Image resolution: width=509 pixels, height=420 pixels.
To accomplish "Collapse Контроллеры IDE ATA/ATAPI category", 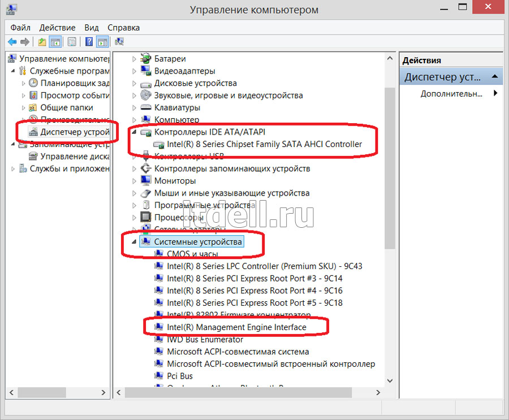I will coord(134,132).
